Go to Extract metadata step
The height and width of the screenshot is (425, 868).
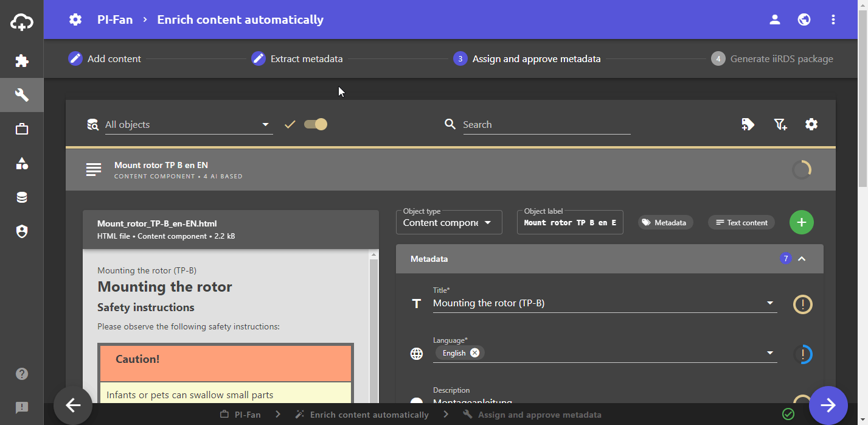pyautogui.click(x=297, y=59)
